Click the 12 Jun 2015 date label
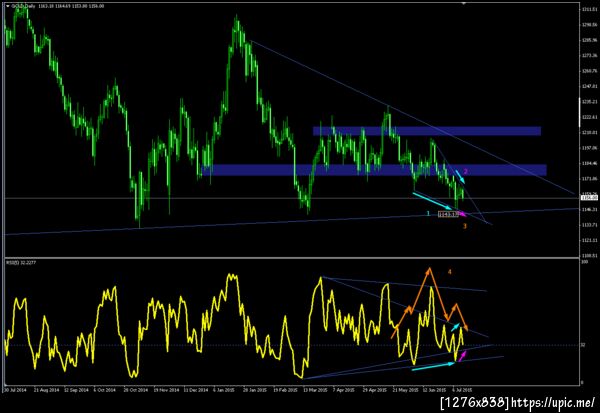Image resolution: width=600 pixels, height=413 pixels. (x=435, y=390)
